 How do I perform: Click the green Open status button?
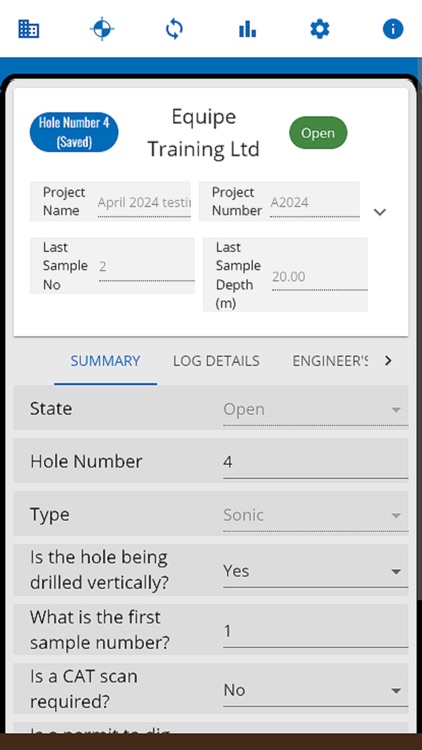[x=318, y=133]
